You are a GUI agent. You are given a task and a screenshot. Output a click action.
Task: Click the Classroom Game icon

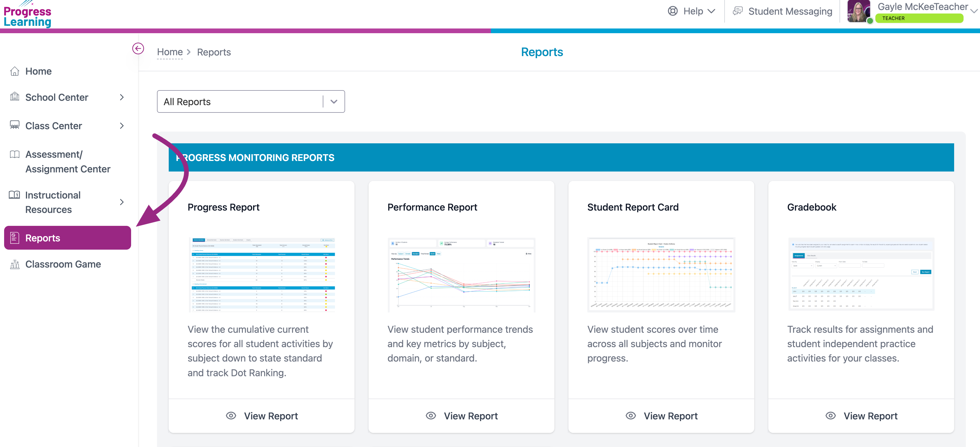[x=14, y=264]
